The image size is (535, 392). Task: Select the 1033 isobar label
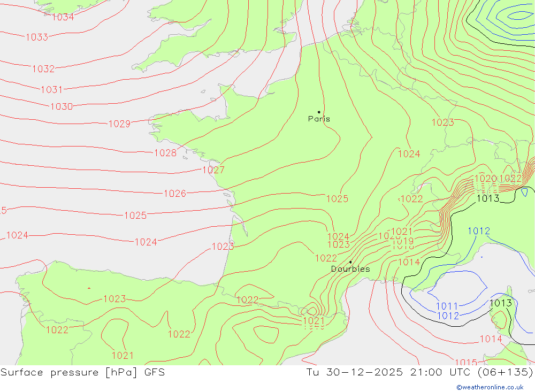click(x=37, y=37)
